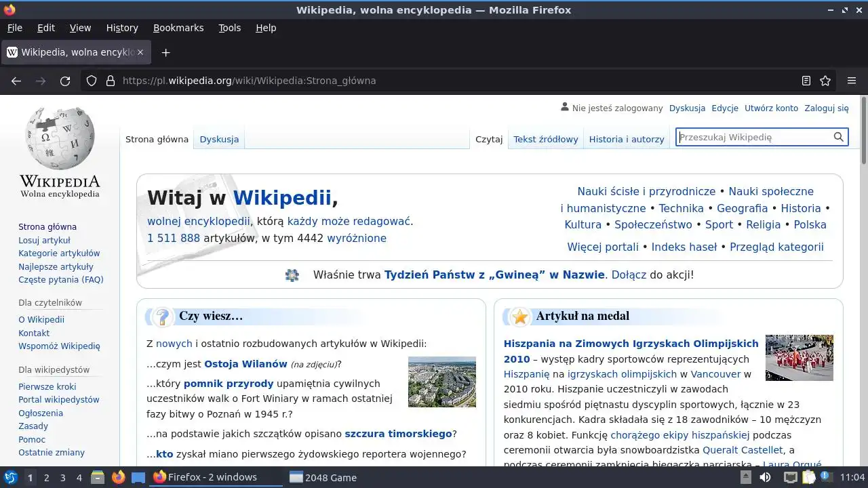Open the Help menu
Screen dimensions: 868x488
point(266,28)
